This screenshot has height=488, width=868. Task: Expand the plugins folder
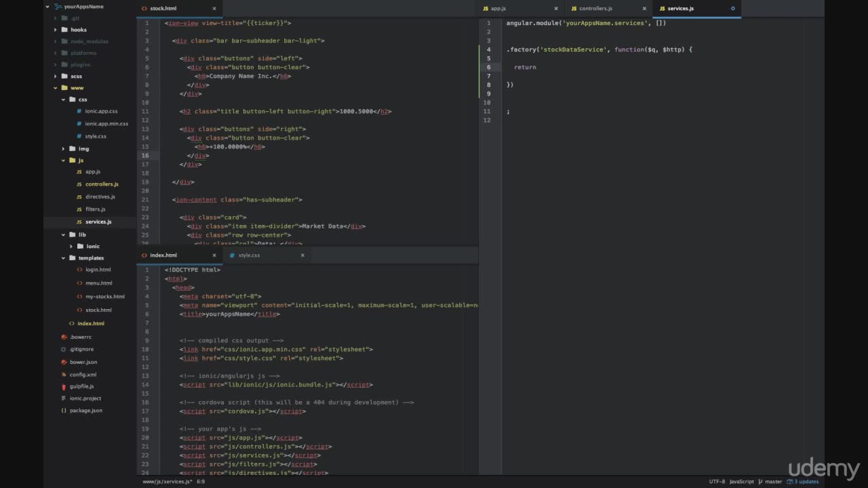click(56, 64)
